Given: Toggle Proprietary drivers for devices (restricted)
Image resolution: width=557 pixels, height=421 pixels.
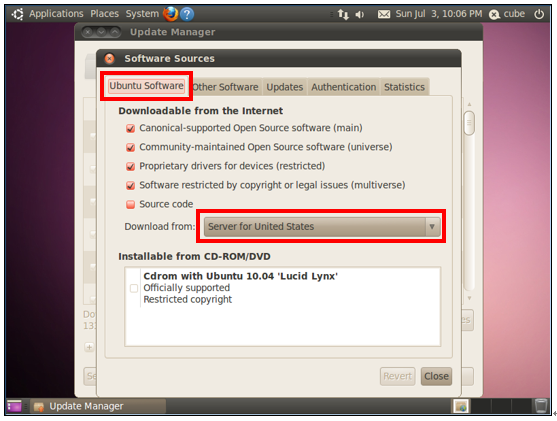Looking at the screenshot, I should 130,166.
